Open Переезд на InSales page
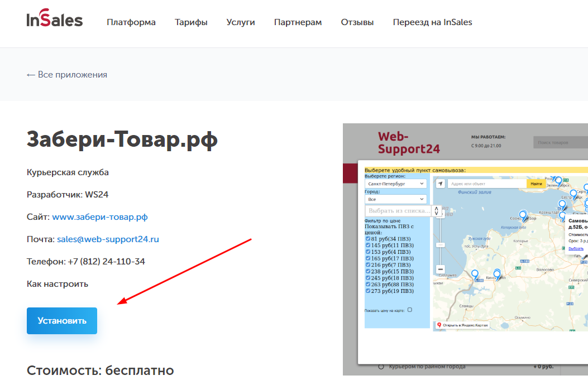The height and width of the screenshot is (385, 588). click(x=432, y=22)
